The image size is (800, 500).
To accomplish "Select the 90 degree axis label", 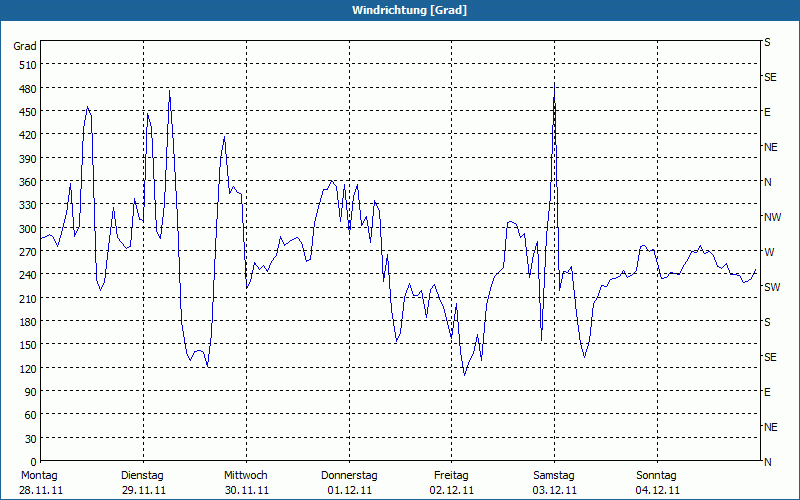I will [x=31, y=392].
